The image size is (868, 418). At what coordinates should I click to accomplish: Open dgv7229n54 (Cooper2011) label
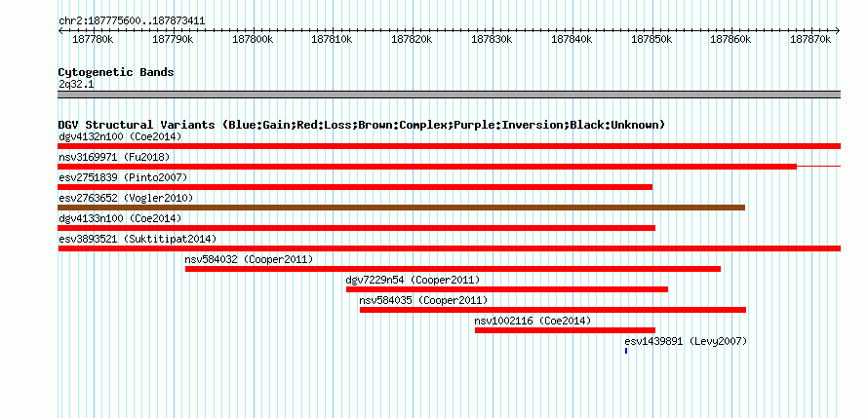[413, 280]
